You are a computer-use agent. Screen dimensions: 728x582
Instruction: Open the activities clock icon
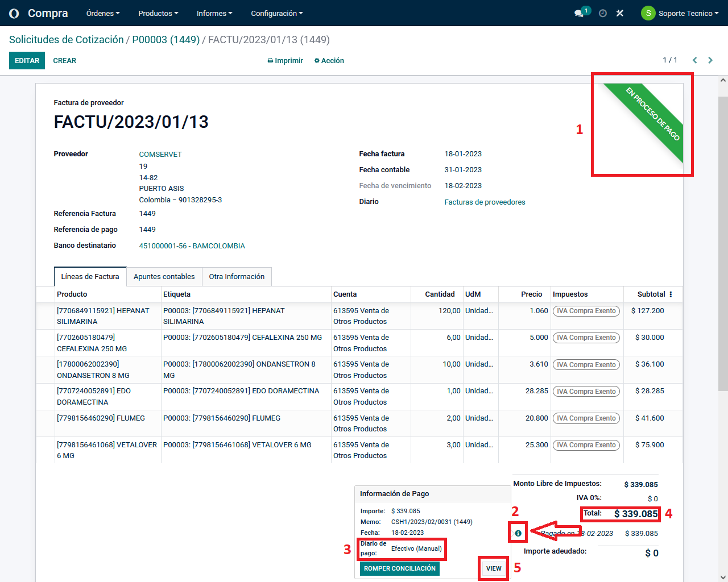tap(603, 13)
